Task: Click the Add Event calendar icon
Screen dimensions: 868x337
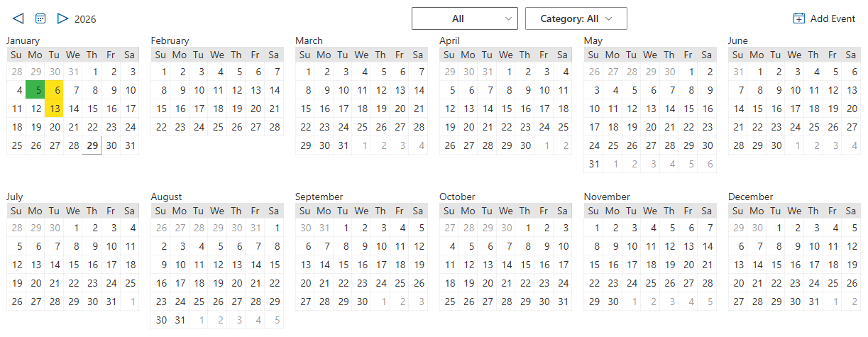Action: (799, 18)
